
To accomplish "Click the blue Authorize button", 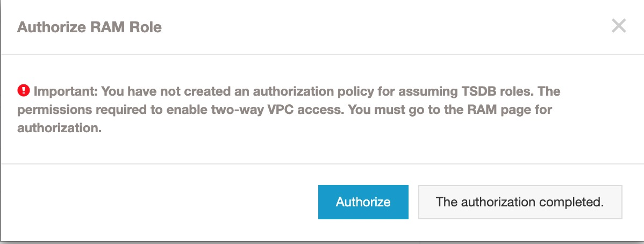I will [x=363, y=202].
